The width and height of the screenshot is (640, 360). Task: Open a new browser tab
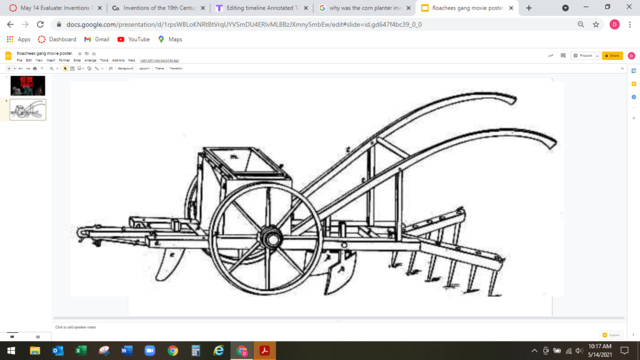(x=529, y=8)
